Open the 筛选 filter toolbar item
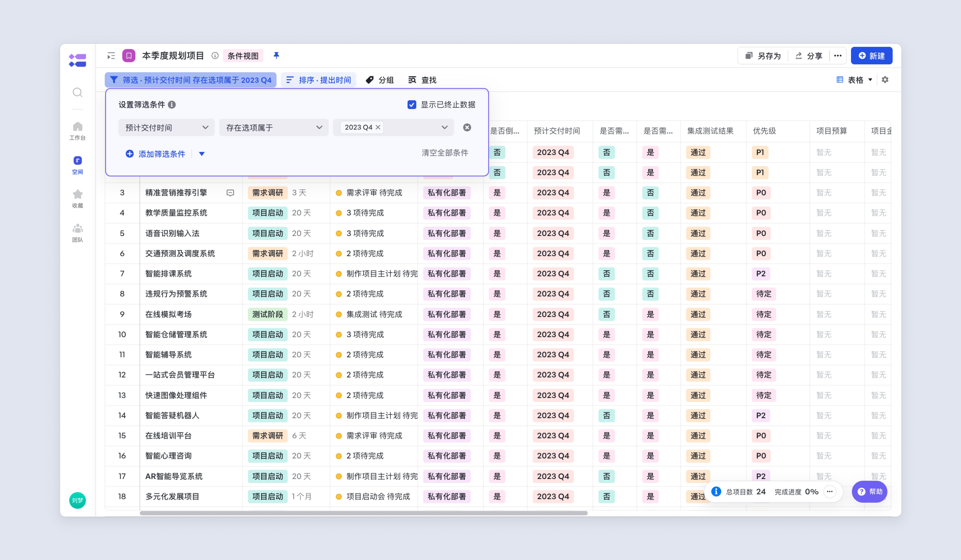 coord(191,80)
